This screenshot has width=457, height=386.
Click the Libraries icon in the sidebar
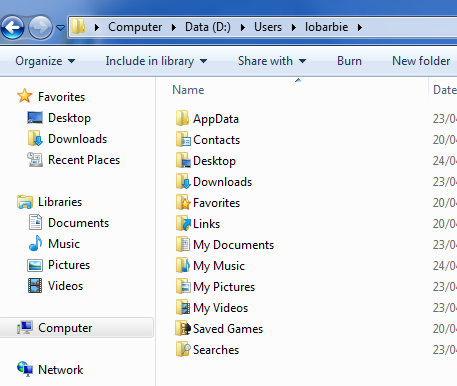coord(25,202)
